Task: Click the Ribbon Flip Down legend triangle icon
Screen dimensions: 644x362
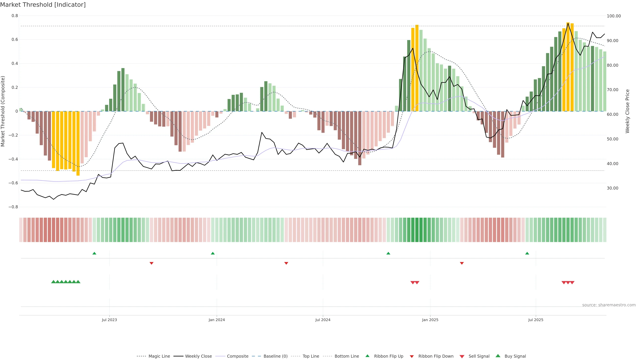Action: [x=412, y=356]
